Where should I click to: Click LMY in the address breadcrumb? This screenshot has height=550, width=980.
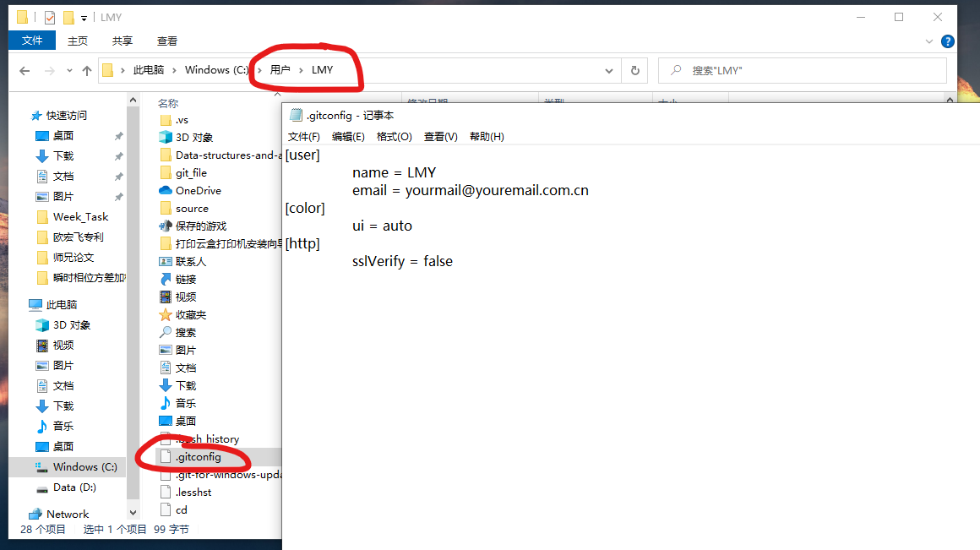coord(323,70)
